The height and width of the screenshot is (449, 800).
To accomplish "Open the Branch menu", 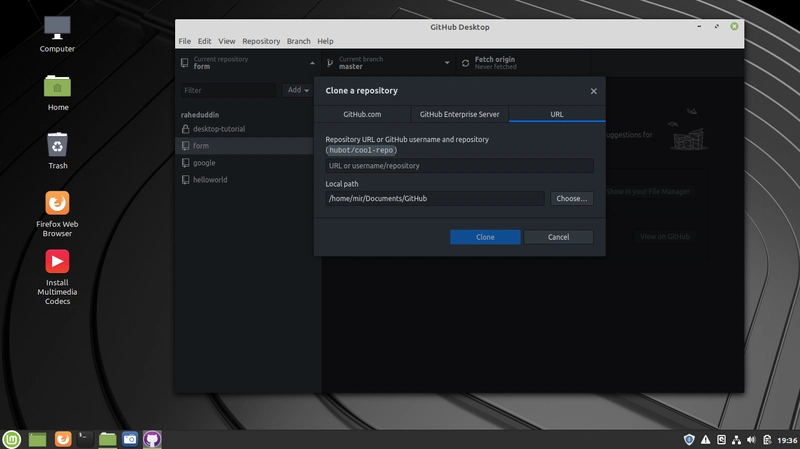I will 298,41.
